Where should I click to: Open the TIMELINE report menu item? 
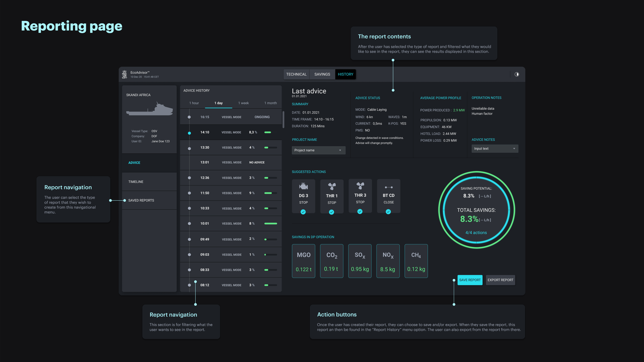pyautogui.click(x=149, y=182)
